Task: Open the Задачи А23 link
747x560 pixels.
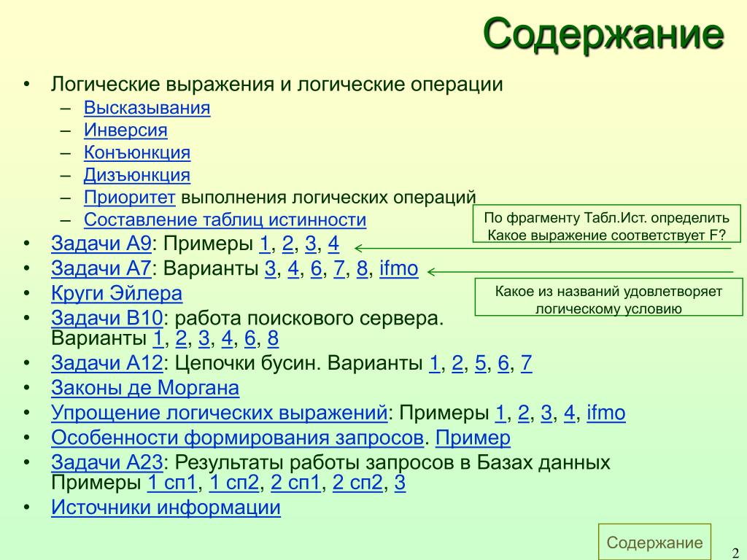Action: click(107, 462)
